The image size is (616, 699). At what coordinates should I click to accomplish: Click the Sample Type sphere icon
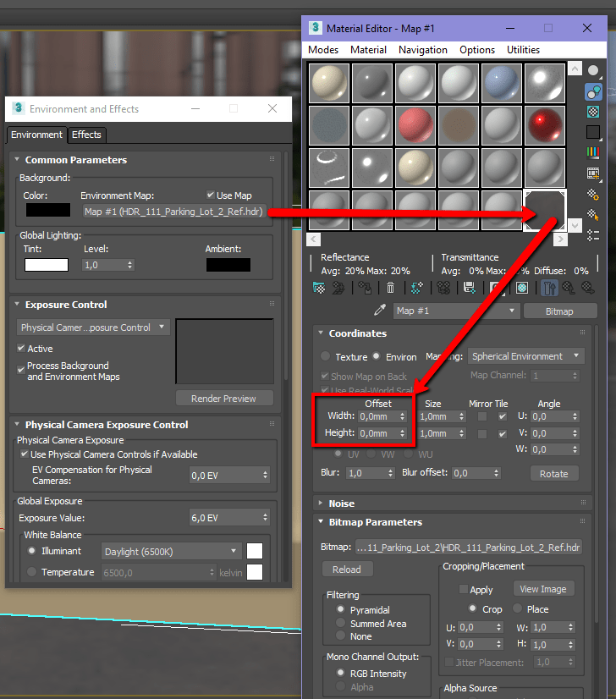point(593,70)
